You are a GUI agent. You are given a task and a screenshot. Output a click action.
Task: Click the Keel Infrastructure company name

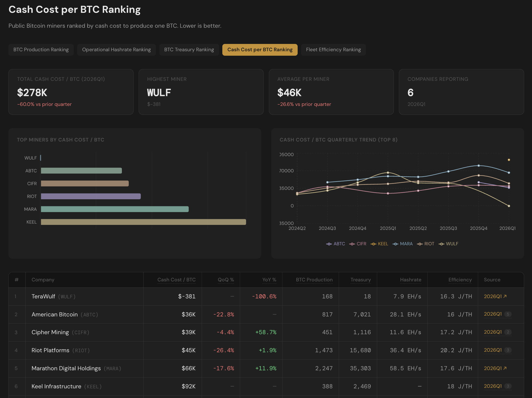pos(56,386)
